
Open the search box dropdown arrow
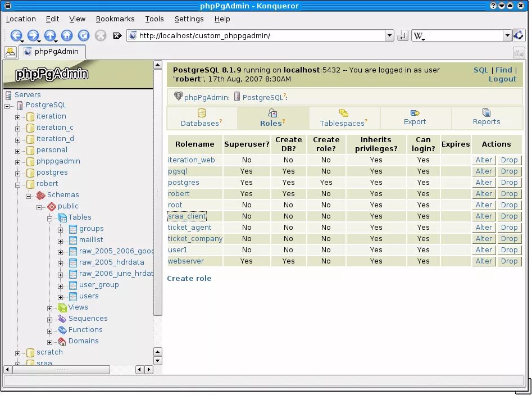[x=507, y=35]
